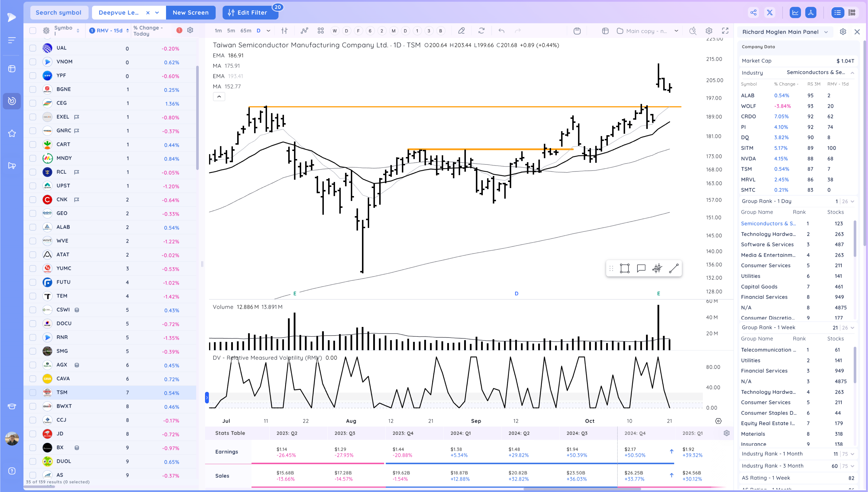
Task: Click the refresh chart icon
Action: pos(482,31)
